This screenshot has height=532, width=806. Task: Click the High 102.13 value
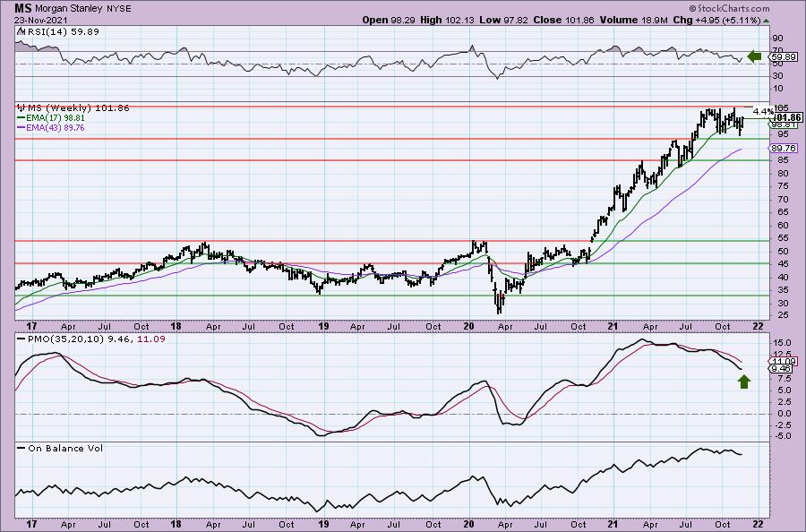tap(448, 20)
